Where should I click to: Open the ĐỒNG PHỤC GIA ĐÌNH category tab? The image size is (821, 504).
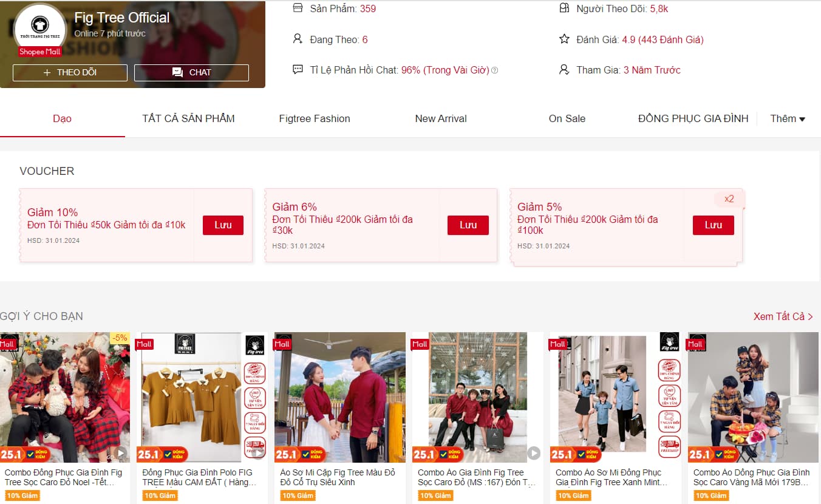coord(693,119)
